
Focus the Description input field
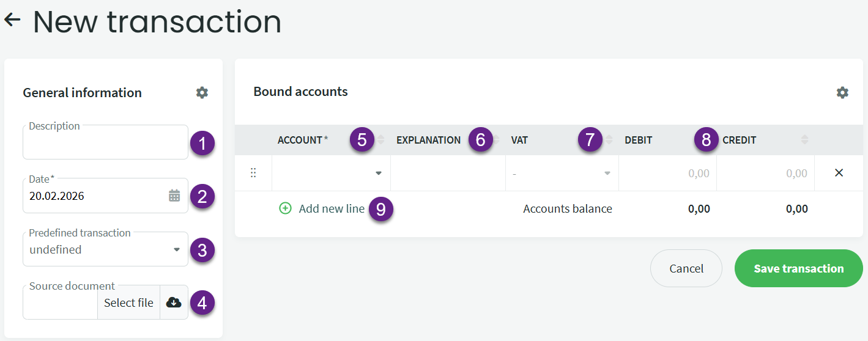[105, 145]
